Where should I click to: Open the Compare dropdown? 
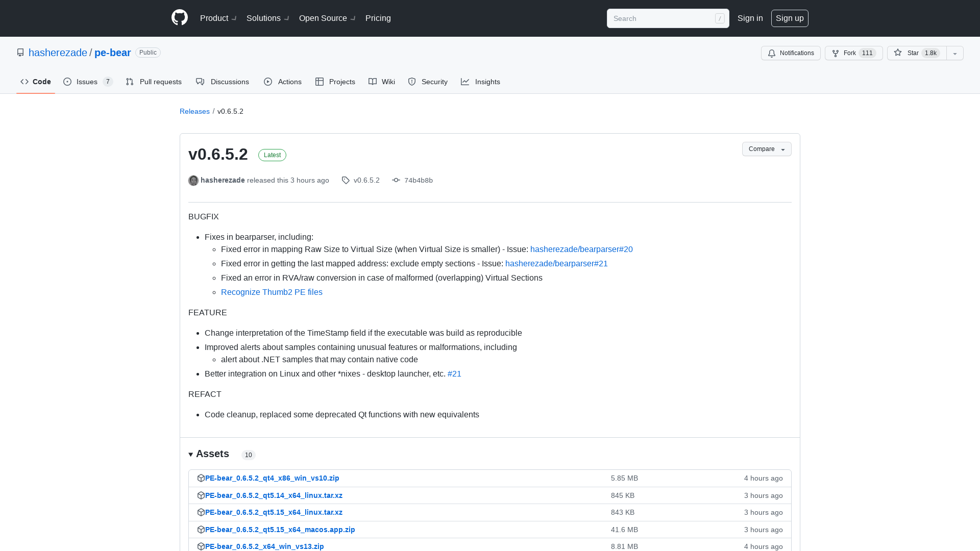pos(767,149)
